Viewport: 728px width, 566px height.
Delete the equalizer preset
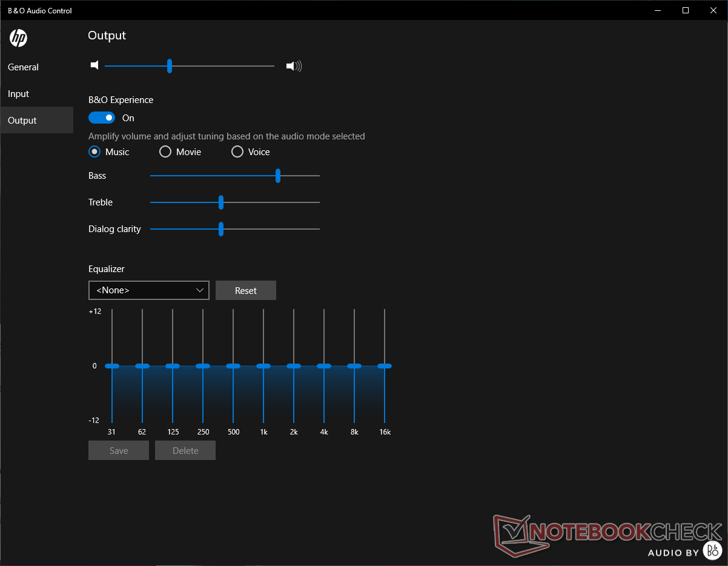point(185,450)
